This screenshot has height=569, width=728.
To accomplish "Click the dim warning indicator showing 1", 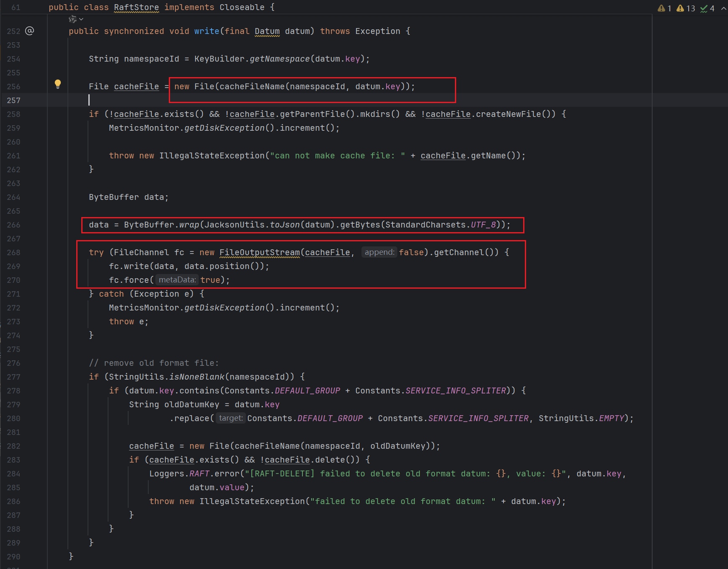I will coord(664,8).
